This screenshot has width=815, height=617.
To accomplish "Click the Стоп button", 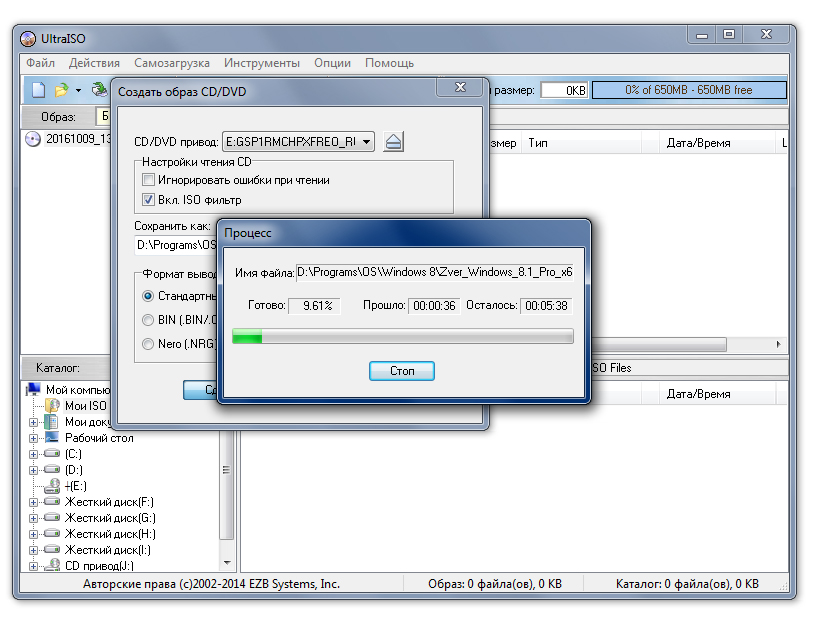I will click(402, 371).
